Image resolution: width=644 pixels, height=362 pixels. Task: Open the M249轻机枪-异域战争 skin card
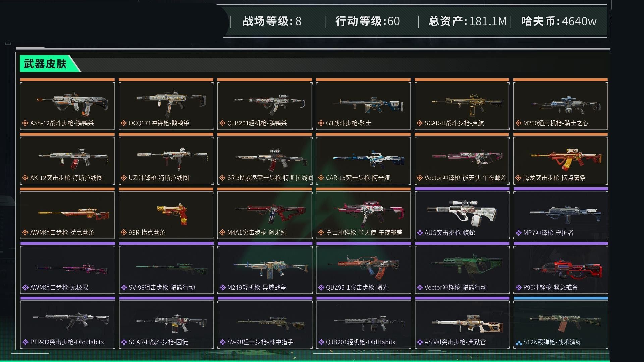(x=265, y=270)
